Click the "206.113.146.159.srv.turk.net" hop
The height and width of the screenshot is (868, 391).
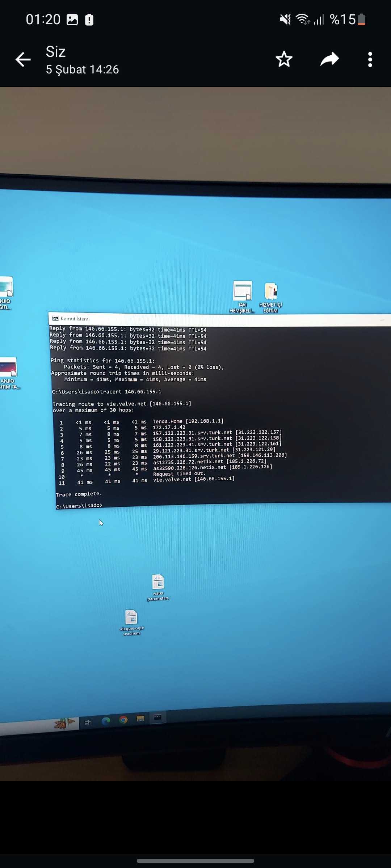point(220,456)
